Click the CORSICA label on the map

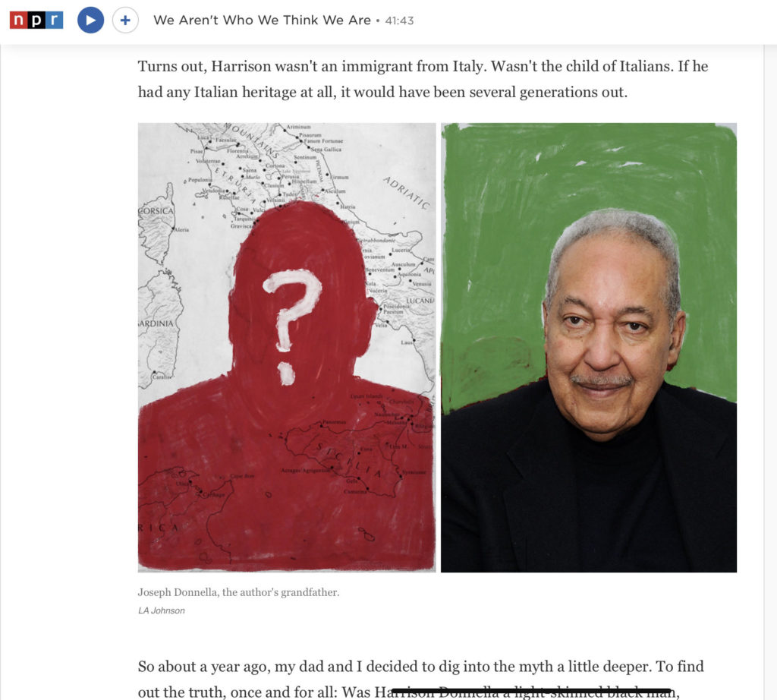[x=156, y=211]
